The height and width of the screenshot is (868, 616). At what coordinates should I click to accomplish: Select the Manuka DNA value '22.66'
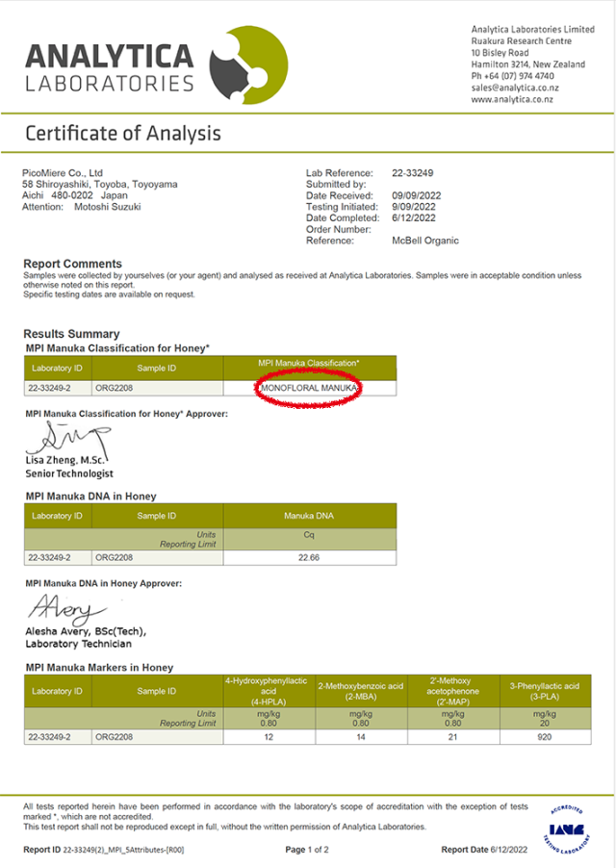pyautogui.click(x=309, y=557)
